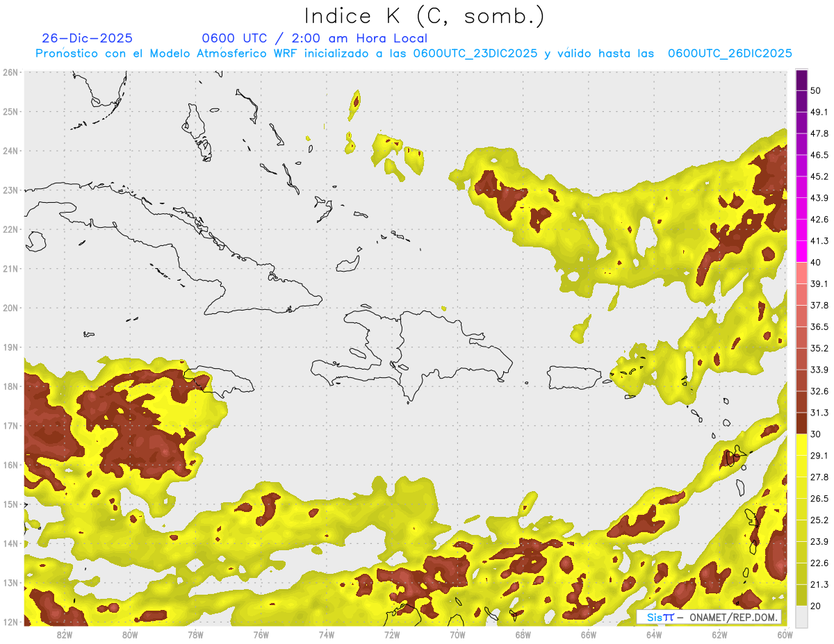Pick the dark purple colorbar segment above 50
The height and width of the screenshot is (644, 834).
click(x=801, y=80)
